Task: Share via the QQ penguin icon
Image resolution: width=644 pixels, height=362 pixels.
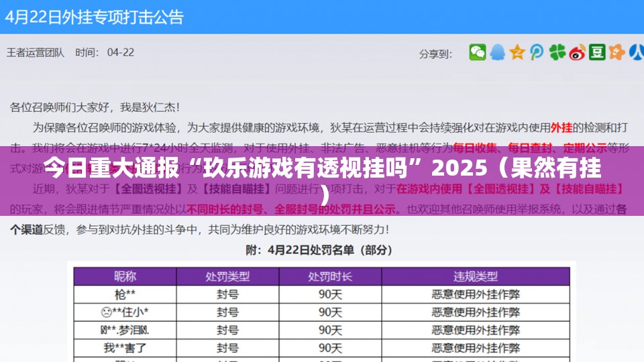Action: pos(497,52)
